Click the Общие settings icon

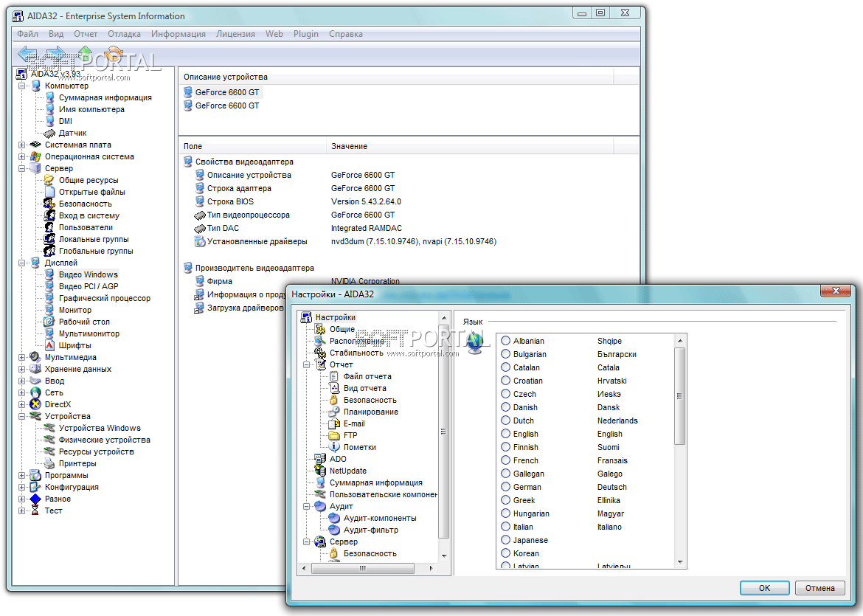click(320, 329)
